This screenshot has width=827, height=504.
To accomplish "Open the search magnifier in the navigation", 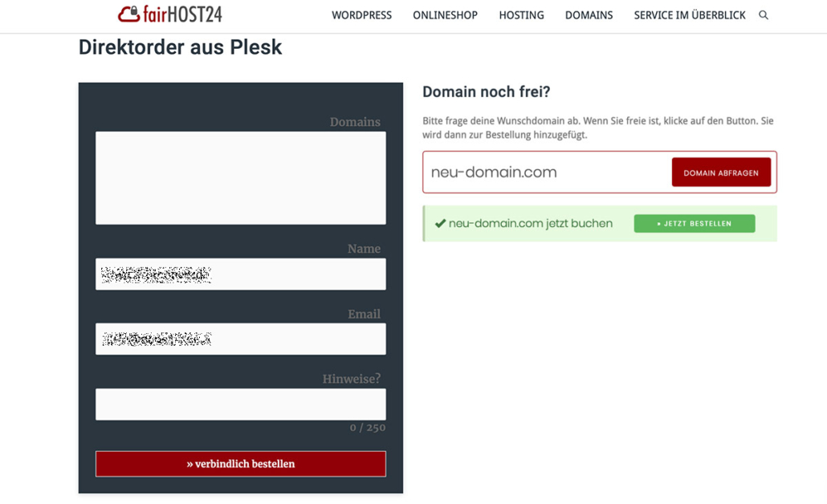I will tap(764, 15).
